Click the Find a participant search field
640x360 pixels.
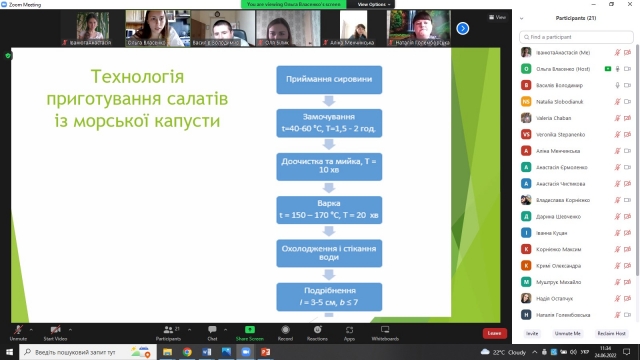(x=576, y=37)
